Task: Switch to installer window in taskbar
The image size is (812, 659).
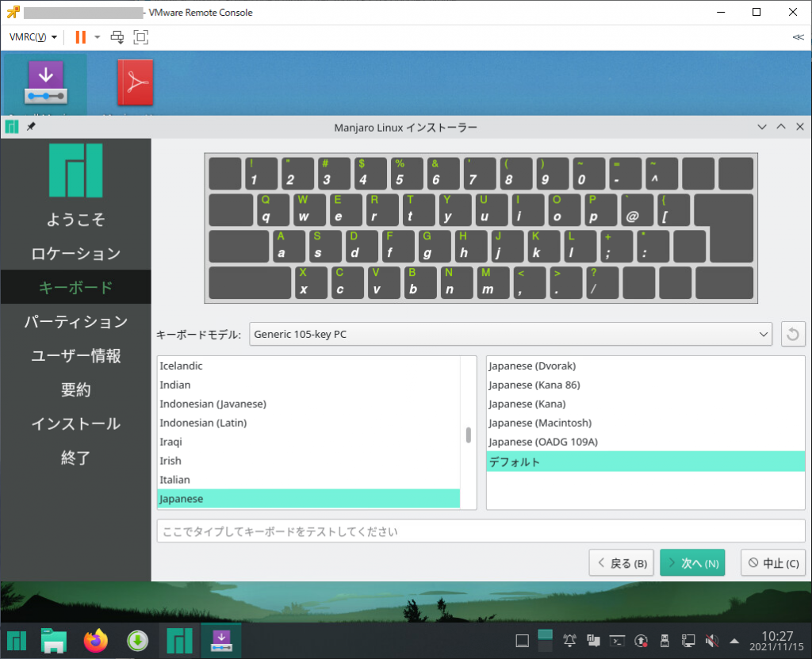Action: [221, 642]
